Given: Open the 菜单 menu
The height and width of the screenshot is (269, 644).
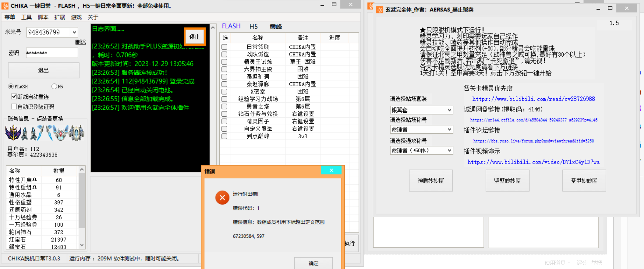Looking at the screenshot, I should tap(10, 17).
